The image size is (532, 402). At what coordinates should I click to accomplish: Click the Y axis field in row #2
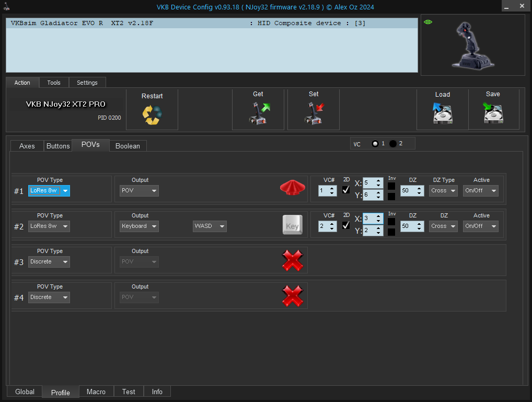coord(373,230)
